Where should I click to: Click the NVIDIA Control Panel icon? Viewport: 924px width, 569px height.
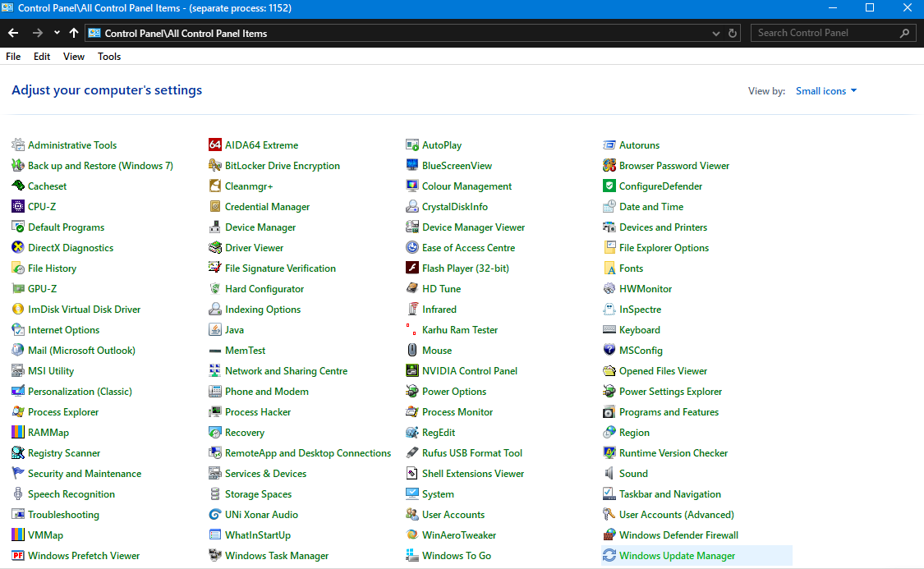pos(412,370)
